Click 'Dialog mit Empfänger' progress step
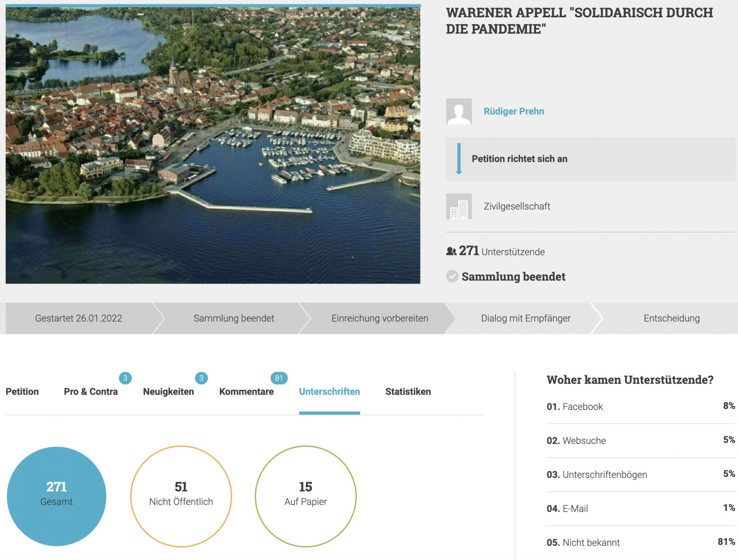This screenshot has height=560, width=738. point(525,318)
